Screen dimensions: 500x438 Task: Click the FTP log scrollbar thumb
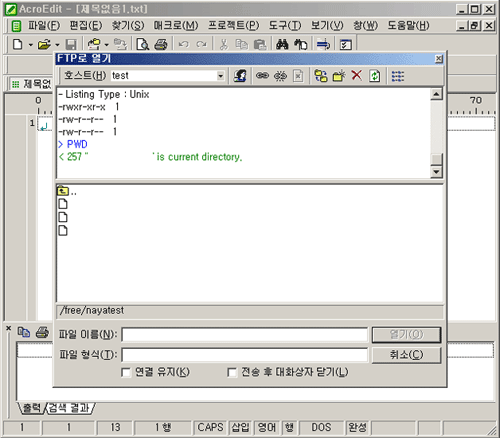click(436, 159)
